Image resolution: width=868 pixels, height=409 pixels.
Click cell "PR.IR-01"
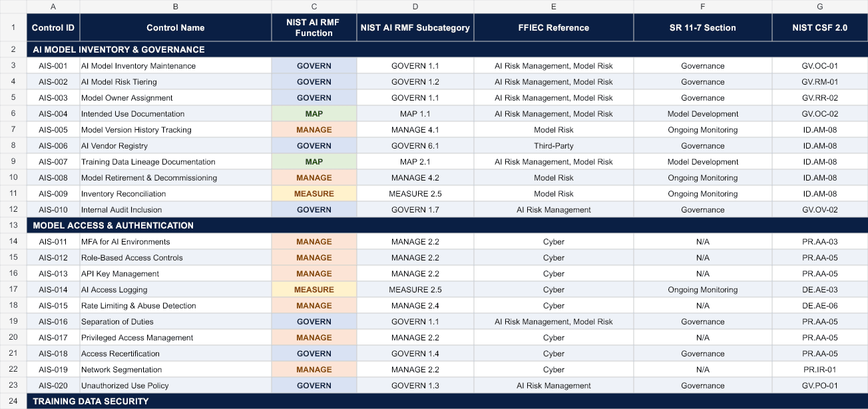820,369
